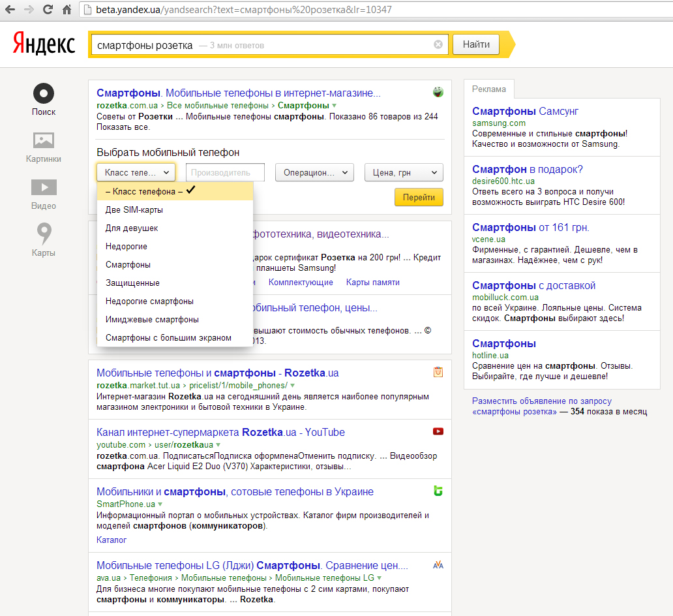Clear the search query with the X icon
Viewport: 673px width, 616px height.
tap(438, 45)
